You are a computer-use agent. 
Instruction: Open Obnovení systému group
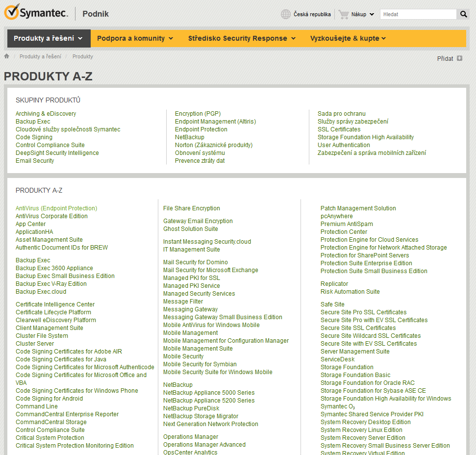(200, 153)
